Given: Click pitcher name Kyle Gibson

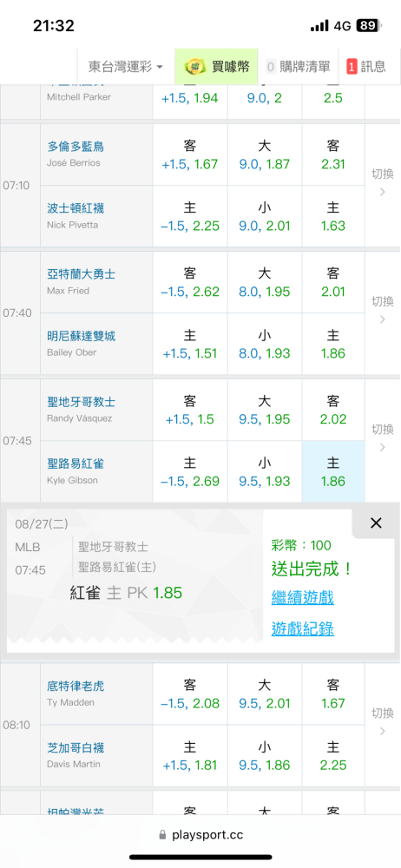Looking at the screenshot, I should coord(72,480).
